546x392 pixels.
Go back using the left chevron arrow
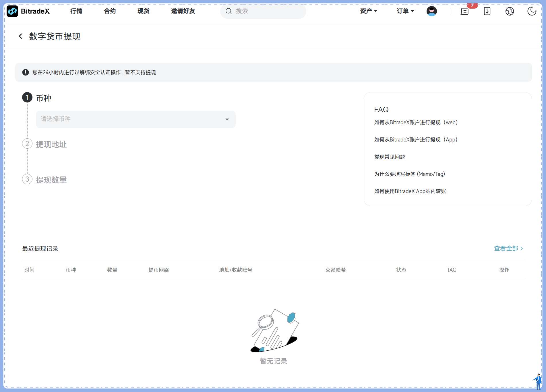(20, 36)
